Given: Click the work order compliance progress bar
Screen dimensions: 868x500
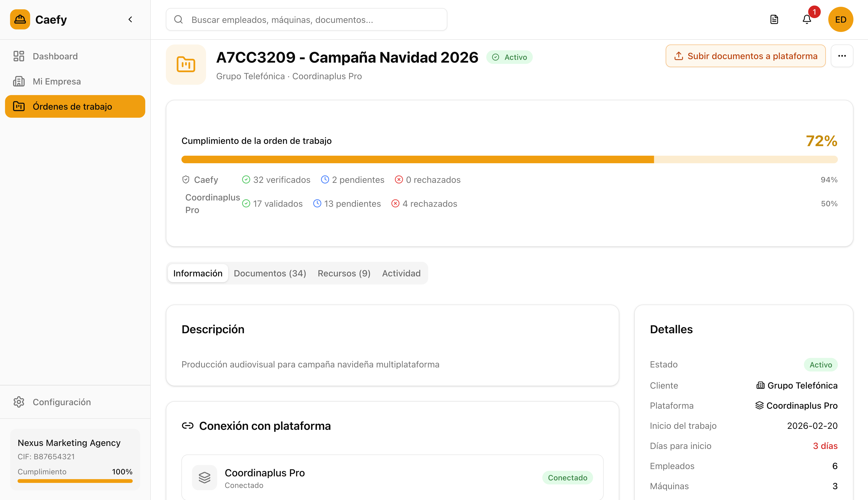Looking at the screenshot, I should pos(509,159).
